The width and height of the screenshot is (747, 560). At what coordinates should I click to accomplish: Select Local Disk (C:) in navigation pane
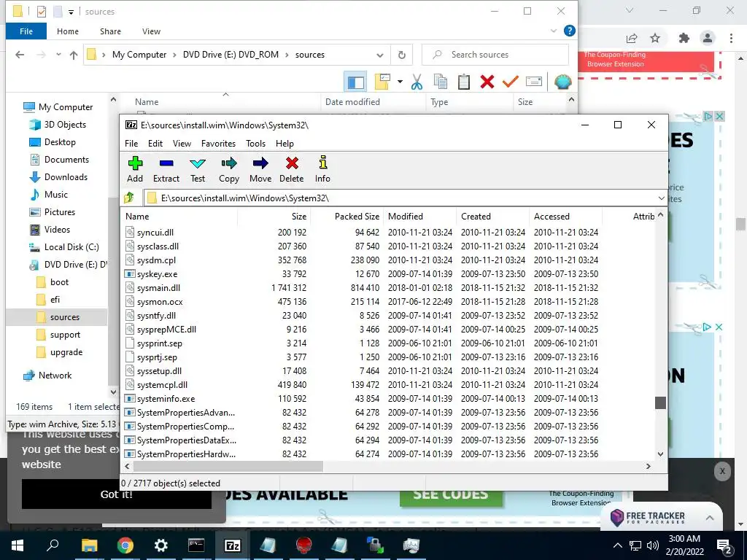[x=71, y=247]
